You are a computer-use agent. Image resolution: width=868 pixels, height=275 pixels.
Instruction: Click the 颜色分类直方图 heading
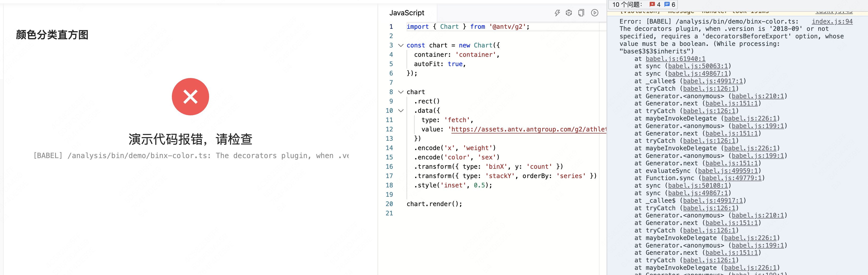click(52, 35)
